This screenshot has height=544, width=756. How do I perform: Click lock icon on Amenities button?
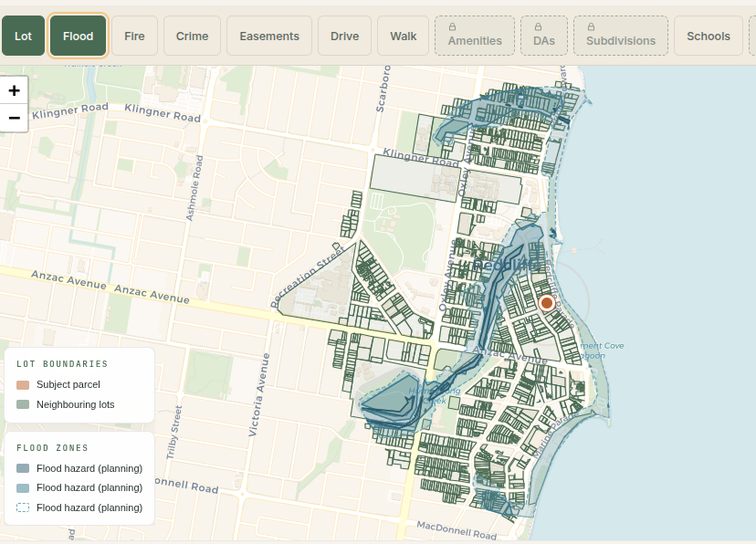tap(452, 27)
